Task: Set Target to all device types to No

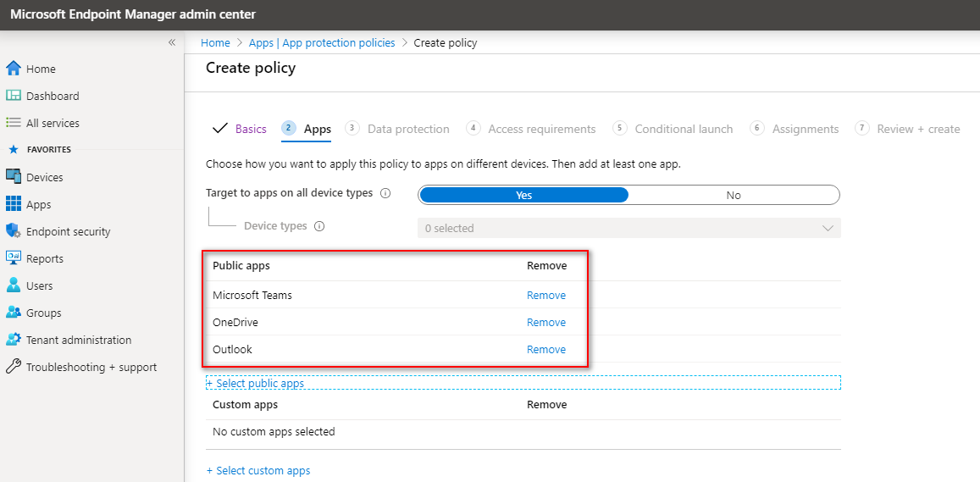Action: coord(734,195)
